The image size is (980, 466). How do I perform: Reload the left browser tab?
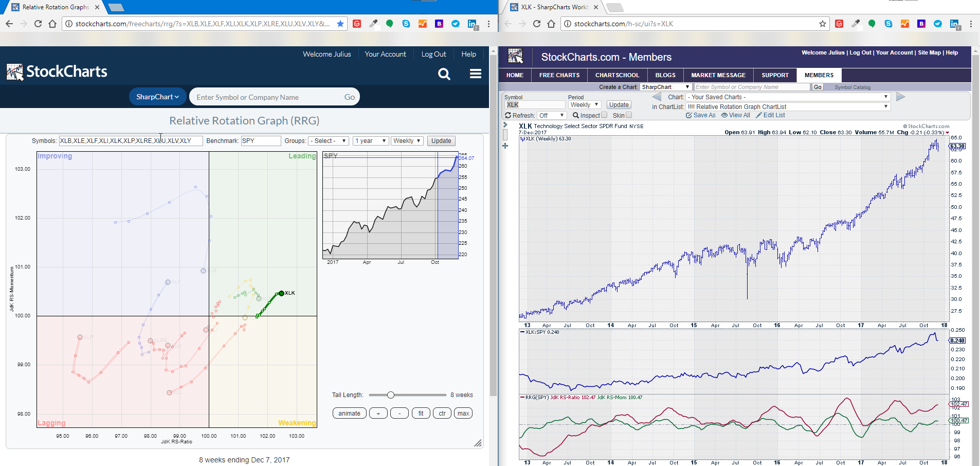point(38,24)
